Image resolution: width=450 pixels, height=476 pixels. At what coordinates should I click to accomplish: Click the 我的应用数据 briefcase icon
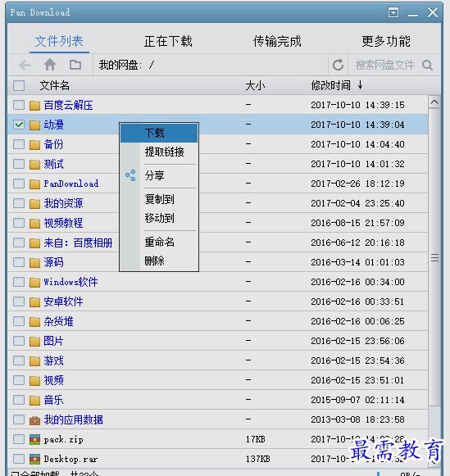pyautogui.click(x=34, y=420)
